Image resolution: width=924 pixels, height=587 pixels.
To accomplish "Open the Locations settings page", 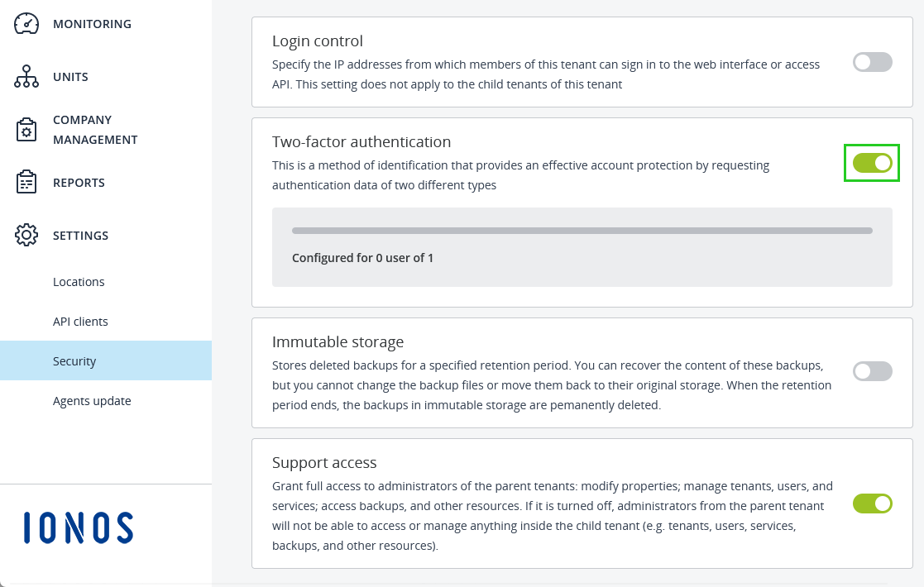I will (79, 282).
